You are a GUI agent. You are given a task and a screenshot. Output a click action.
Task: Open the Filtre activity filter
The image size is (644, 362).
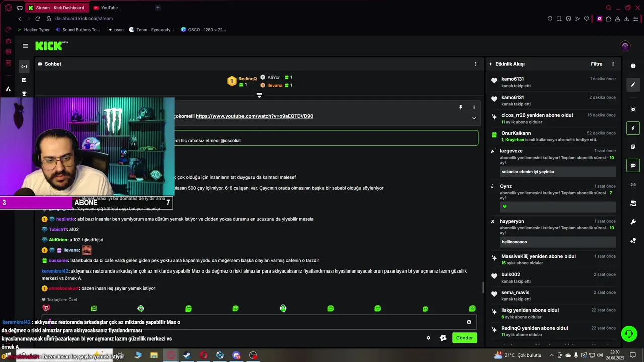click(596, 64)
